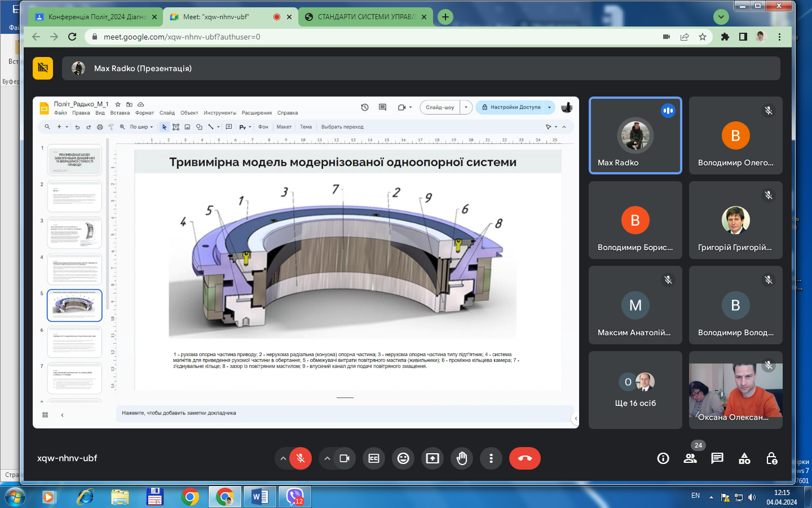The image size is (812, 508).
Task: Open meeting details info icon
Action: coord(663,458)
